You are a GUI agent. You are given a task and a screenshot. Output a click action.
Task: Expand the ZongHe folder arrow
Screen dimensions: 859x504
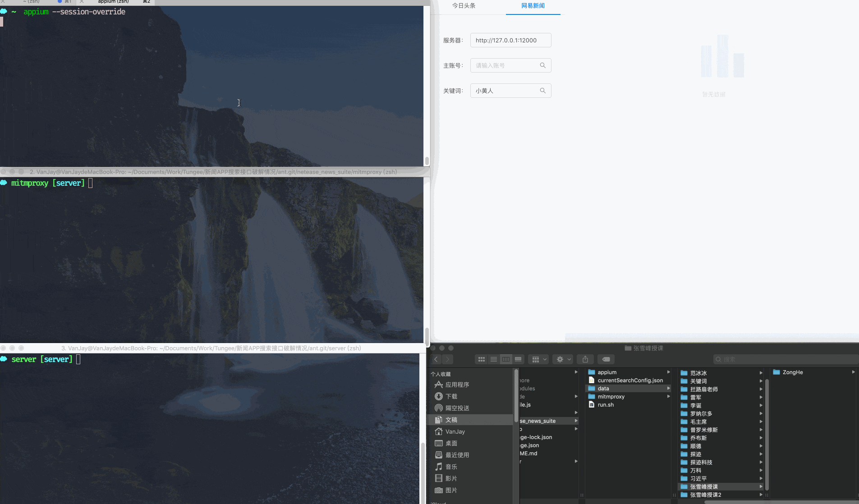pyautogui.click(x=853, y=372)
